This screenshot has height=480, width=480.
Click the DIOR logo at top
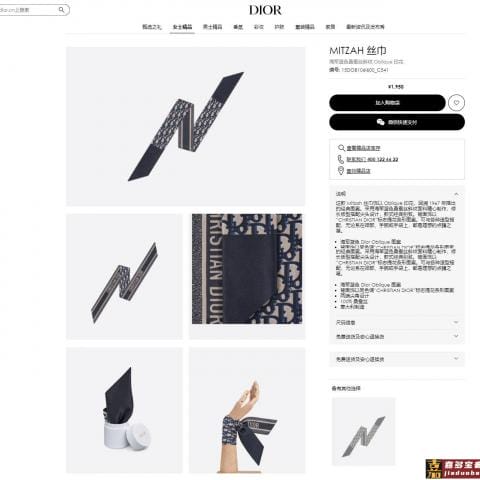[265, 10]
